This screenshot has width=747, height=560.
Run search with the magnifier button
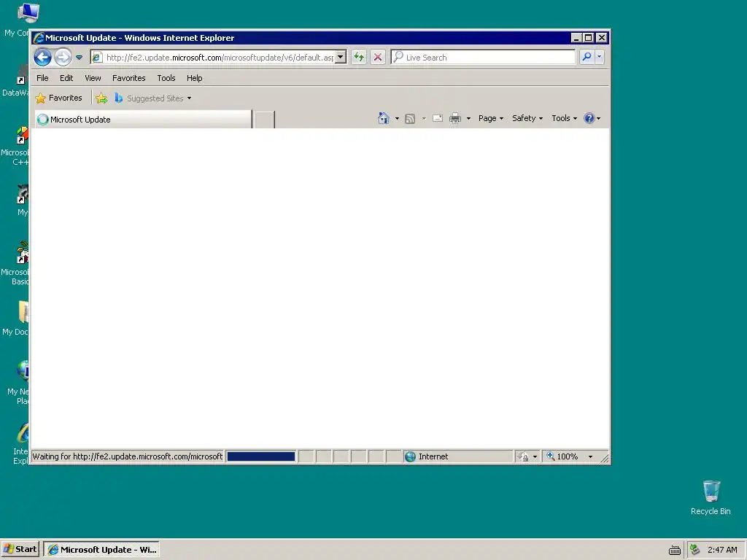pyautogui.click(x=587, y=57)
